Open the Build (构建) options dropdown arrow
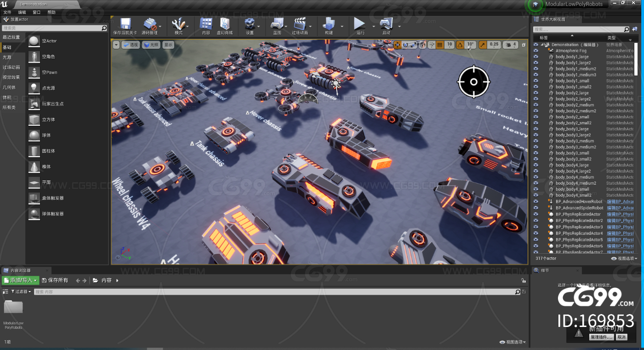 [341, 27]
